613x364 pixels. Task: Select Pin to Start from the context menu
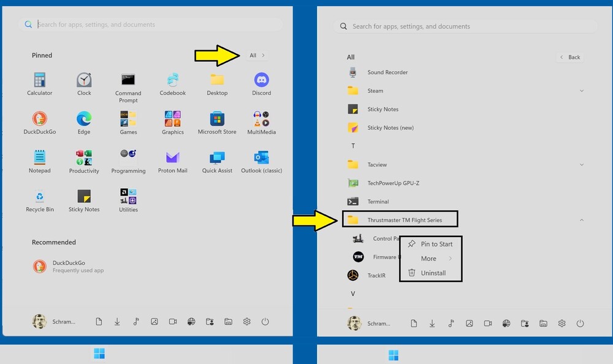[436, 244]
